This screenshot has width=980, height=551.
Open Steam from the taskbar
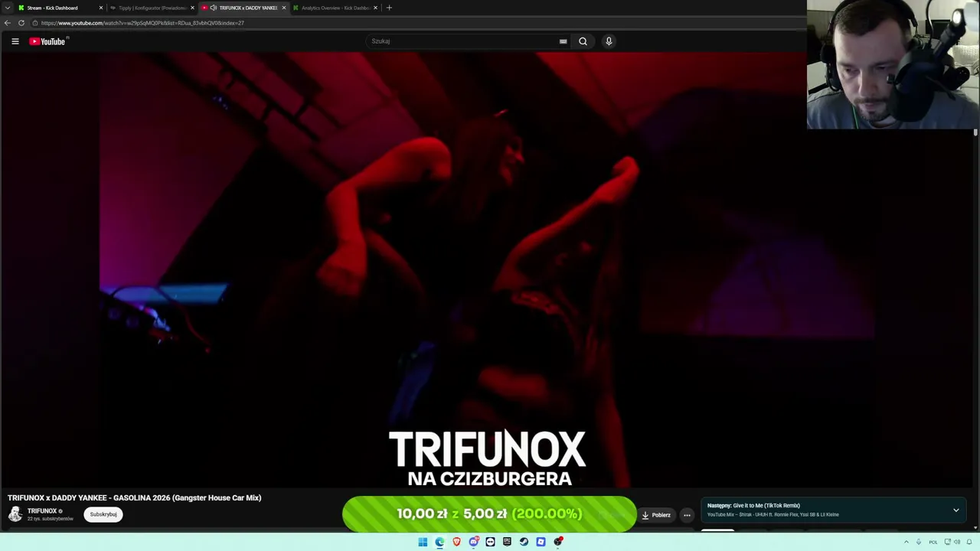click(x=524, y=542)
